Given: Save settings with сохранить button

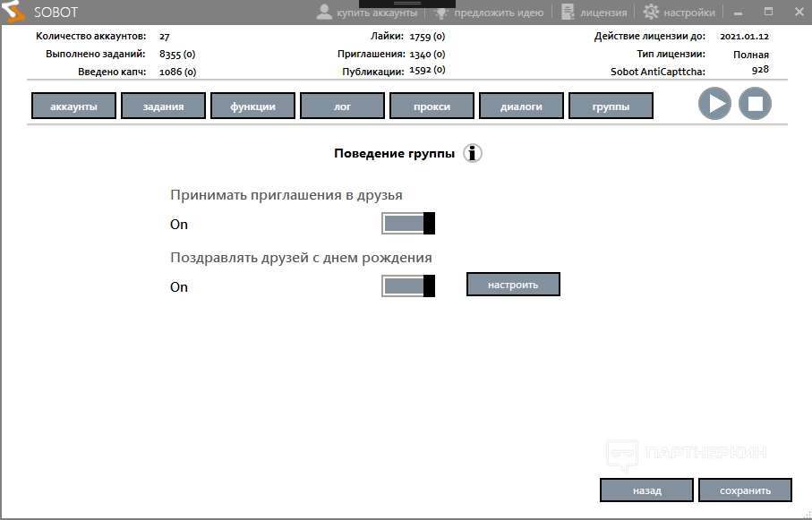Looking at the screenshot, I should coord(745,490).
